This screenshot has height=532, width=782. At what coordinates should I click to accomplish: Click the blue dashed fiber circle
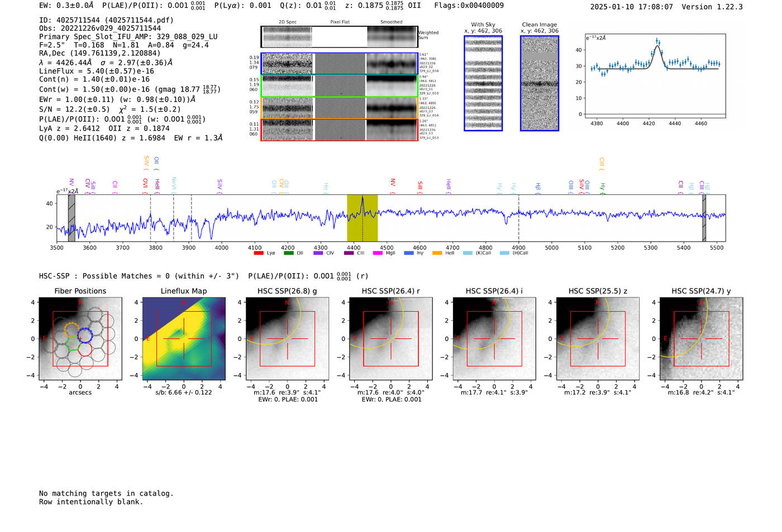(x=85, y=336)
